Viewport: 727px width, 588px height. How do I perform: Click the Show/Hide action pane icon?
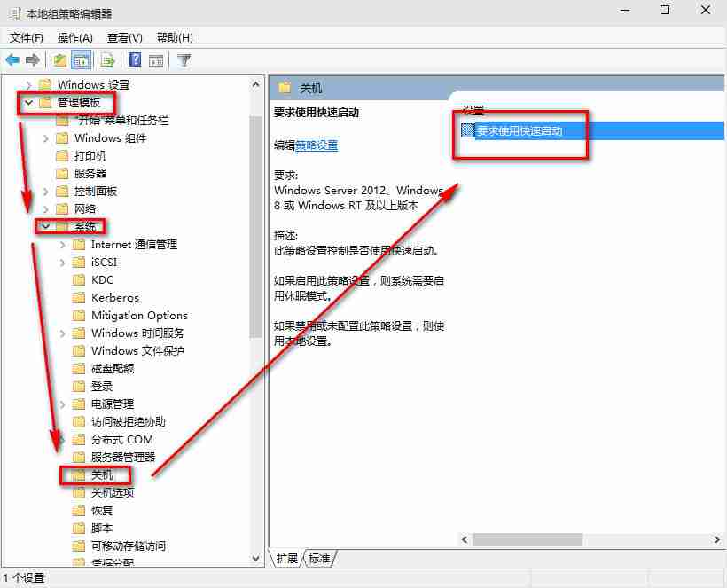[x=156, y=60]
